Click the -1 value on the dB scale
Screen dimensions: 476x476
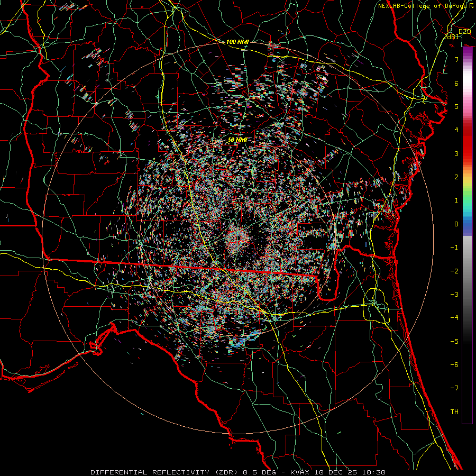pyautogui.click(x=454, y=248)
